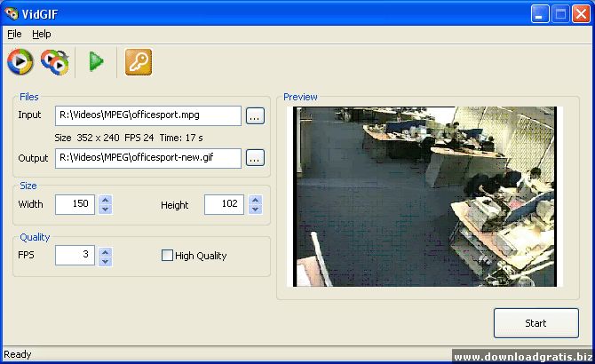Decrease Width with the down arrow

[x=105, y=210]
